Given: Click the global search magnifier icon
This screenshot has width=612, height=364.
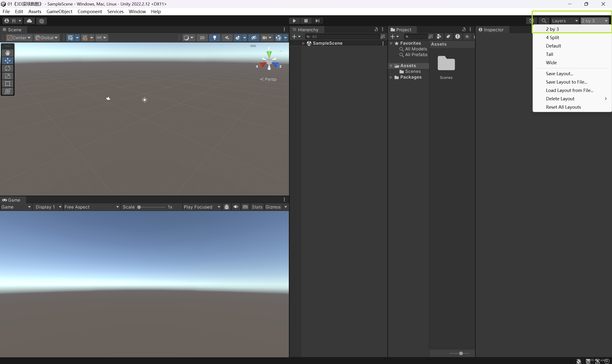Looking at the screenshot, I should click(544, 21).
